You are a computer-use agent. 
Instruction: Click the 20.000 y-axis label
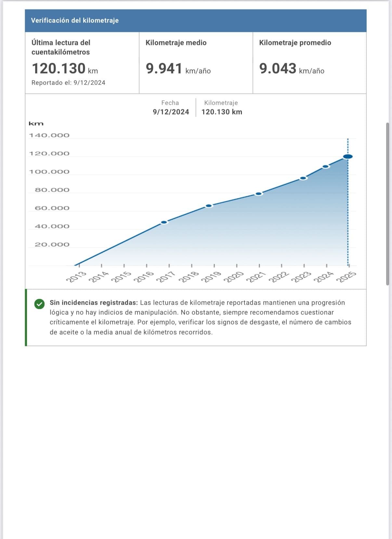52,244
